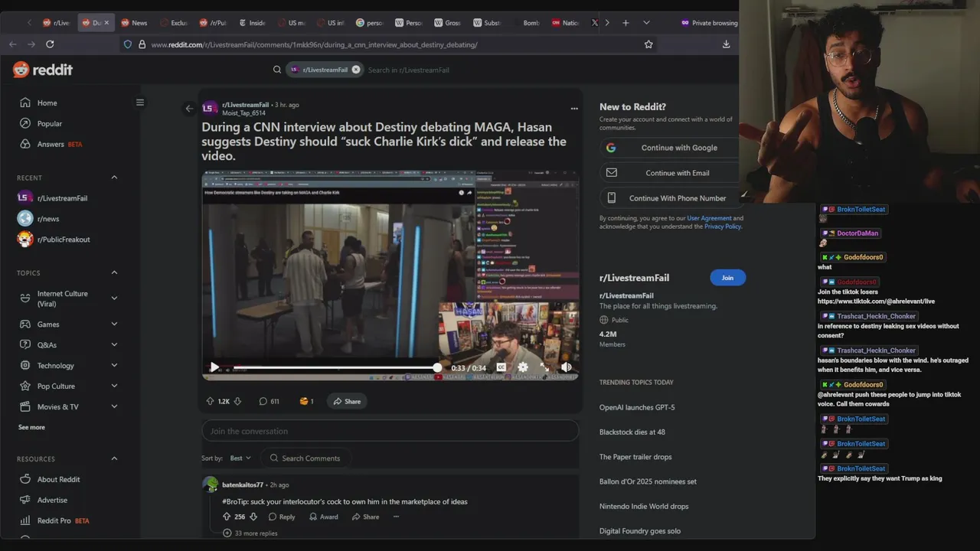980x551 pixels.
Task: Click the tracking protection shield icon
Action: tap(128, 44)
